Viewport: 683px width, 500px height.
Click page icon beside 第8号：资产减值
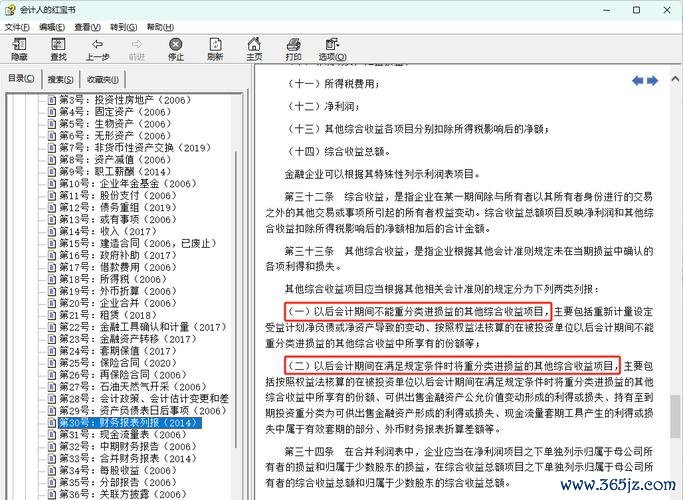(52, 160)
